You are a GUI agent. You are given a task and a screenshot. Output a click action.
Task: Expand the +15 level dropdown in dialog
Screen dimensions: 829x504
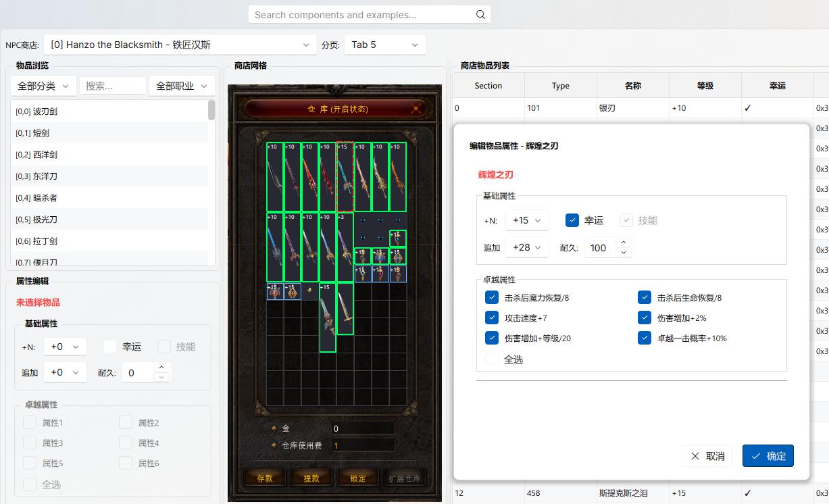(x=527, y=220)
